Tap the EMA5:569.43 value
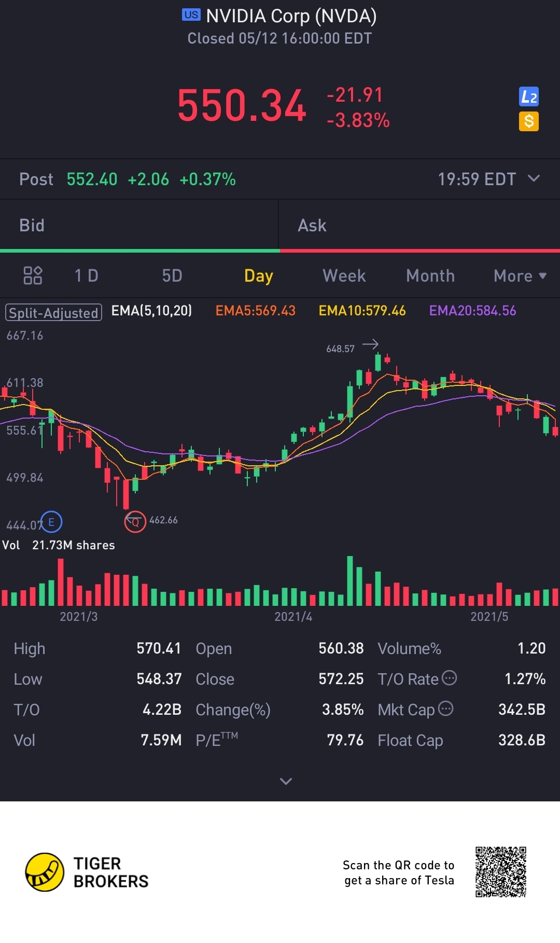This screenshot has height=943, width=560. [x=256, y=311]
